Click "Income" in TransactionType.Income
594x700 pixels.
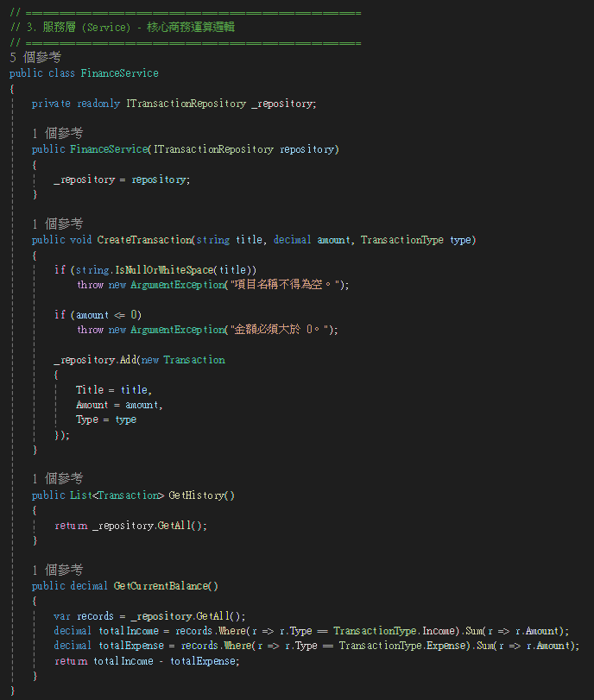coord(439,631)
